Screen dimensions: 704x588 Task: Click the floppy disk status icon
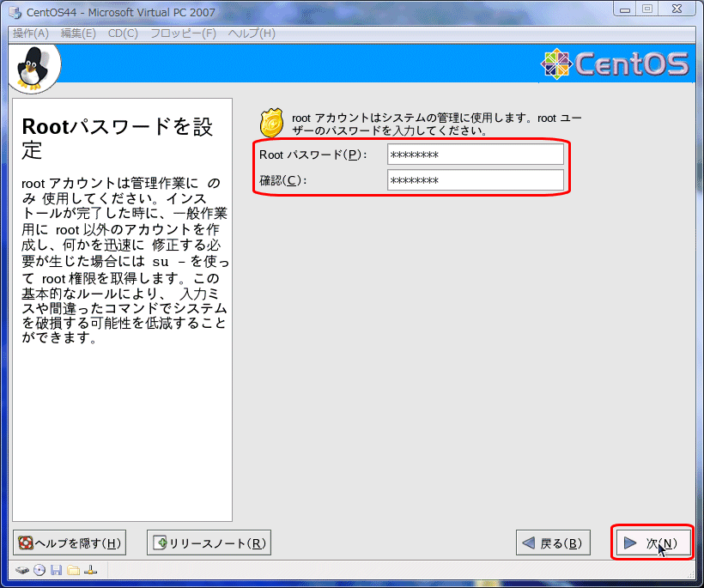tap(56, 571)
